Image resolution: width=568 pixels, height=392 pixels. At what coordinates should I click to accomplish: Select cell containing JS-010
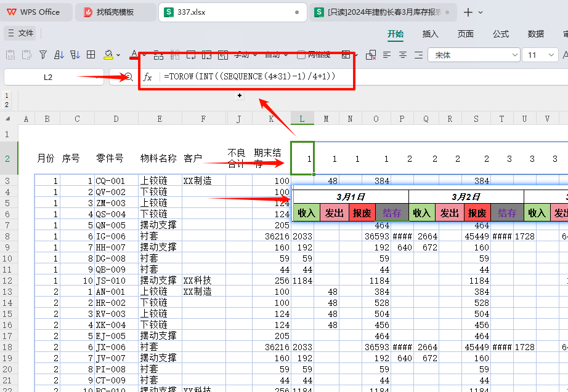116,281
